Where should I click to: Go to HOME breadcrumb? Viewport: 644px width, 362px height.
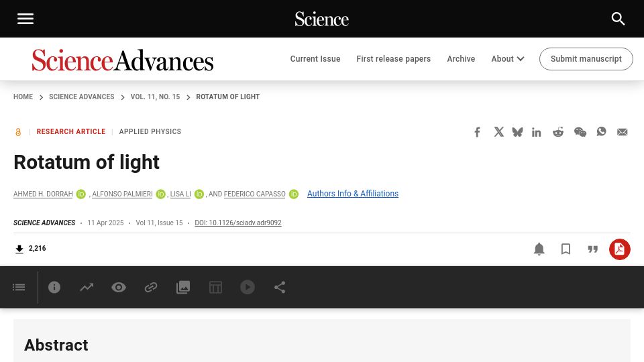tap(23, 97)
